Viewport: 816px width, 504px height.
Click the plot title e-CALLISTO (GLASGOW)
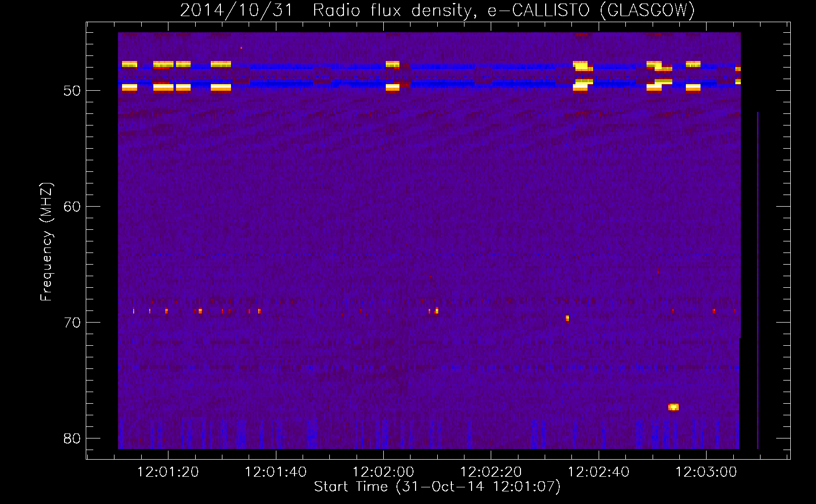click(x=437, y=10)
